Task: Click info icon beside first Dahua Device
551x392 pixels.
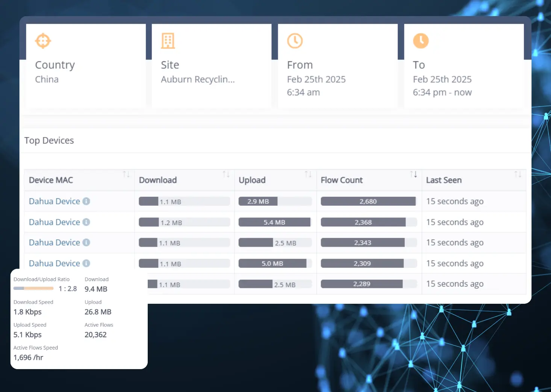Action: point(86,201)
